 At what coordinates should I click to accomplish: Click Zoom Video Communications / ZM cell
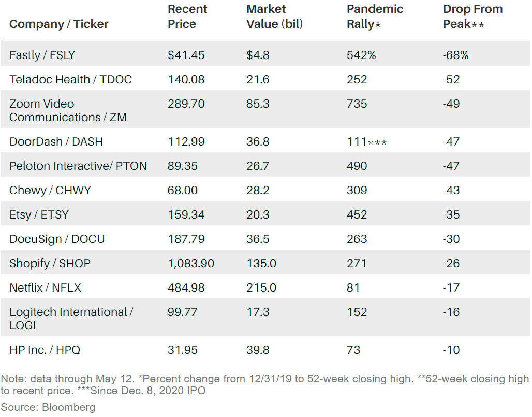68,111
